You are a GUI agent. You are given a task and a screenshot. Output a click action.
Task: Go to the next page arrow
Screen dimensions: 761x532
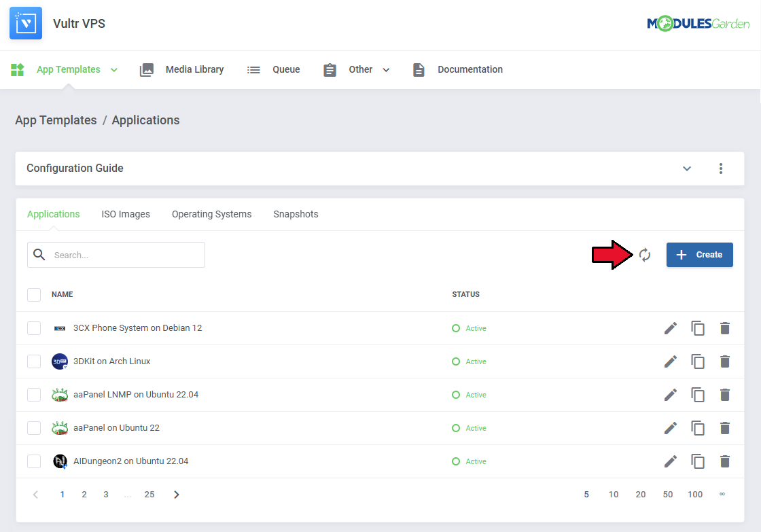tap(177, 495)
